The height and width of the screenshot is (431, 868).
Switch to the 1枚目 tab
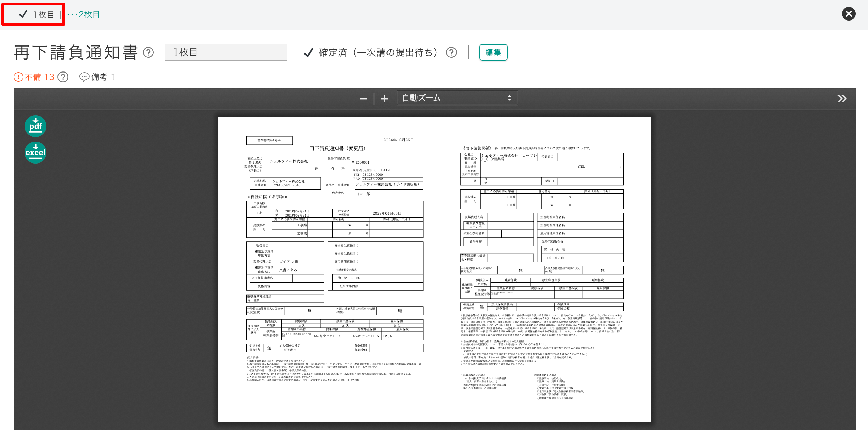click(x=37, y=14)
